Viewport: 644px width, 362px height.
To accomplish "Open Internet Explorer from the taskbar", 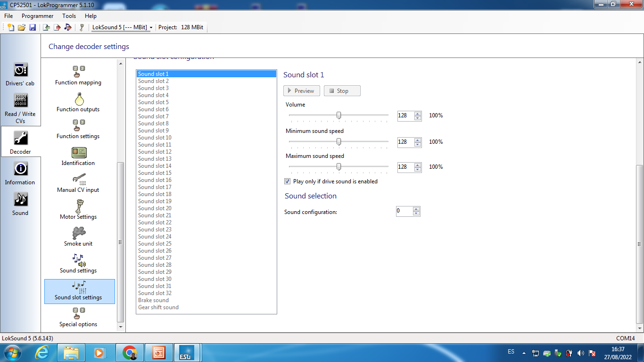I will pyautogui.click(x=42, y=353).
